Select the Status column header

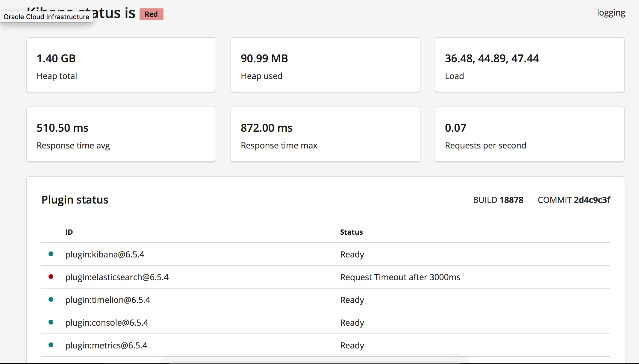351,232
